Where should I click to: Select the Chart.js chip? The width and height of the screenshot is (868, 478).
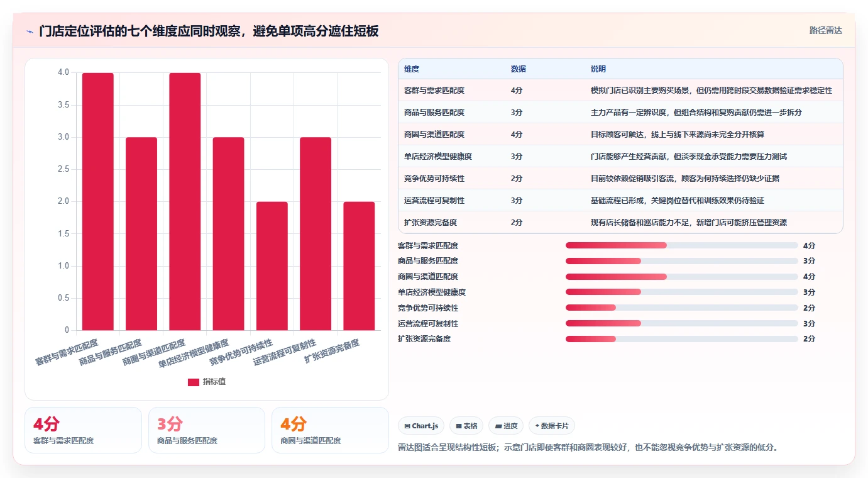(421, 426)
